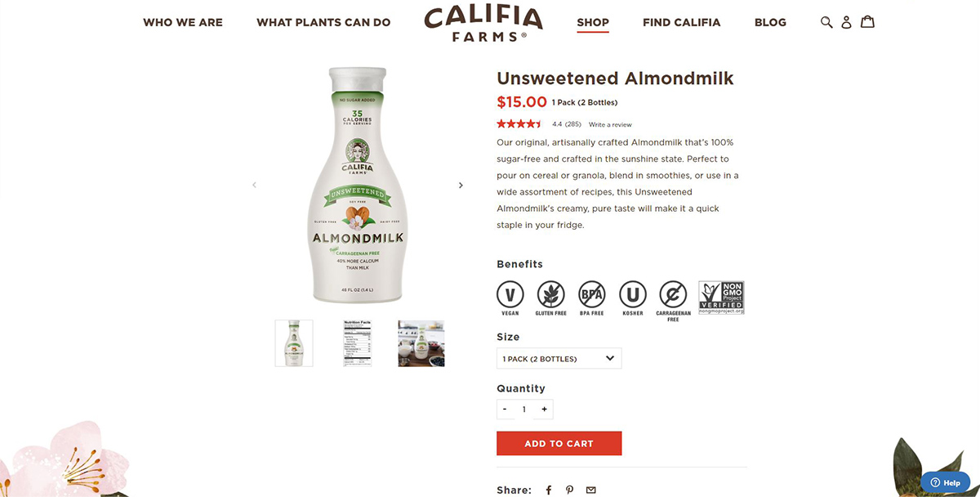The width and height of the screenshot is (980, 497).
Task: Show next product image arrow
Action: 461,186
